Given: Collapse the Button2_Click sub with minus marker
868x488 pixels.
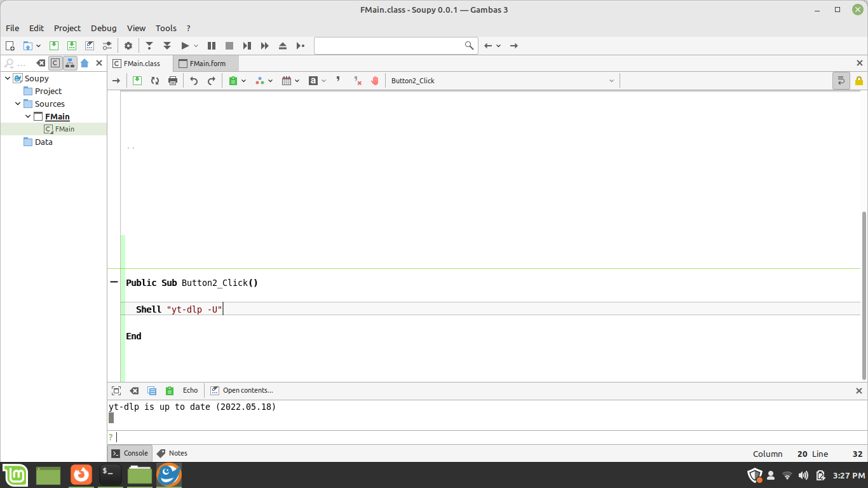Looking at the screenshot, I should (114, 281).
